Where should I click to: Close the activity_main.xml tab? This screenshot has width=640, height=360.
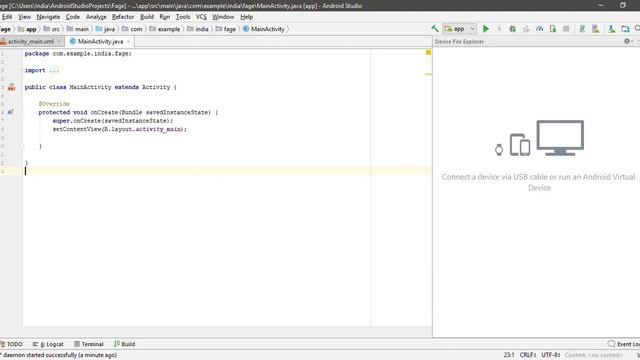[59, 41]
